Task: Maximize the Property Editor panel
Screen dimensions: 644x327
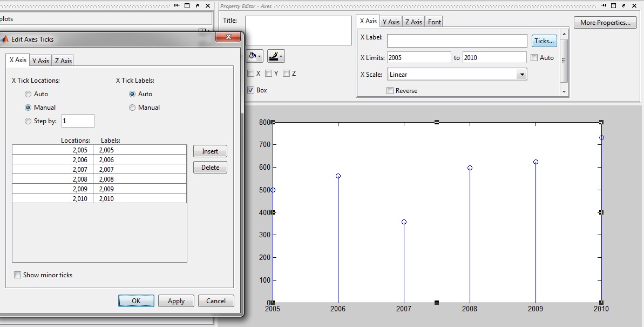Action: click(614, 5)
